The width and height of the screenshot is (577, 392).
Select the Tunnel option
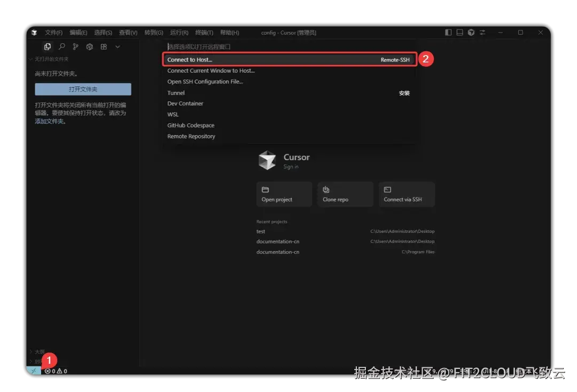290,93
